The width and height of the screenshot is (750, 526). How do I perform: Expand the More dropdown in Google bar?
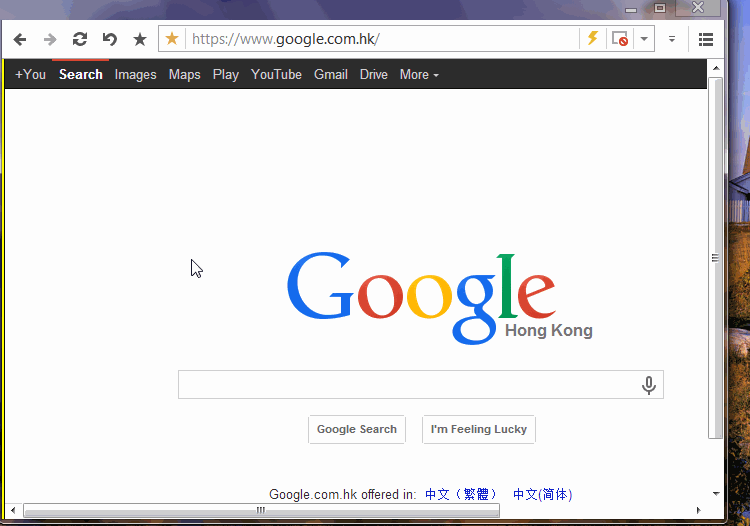[x=419, y=74]
